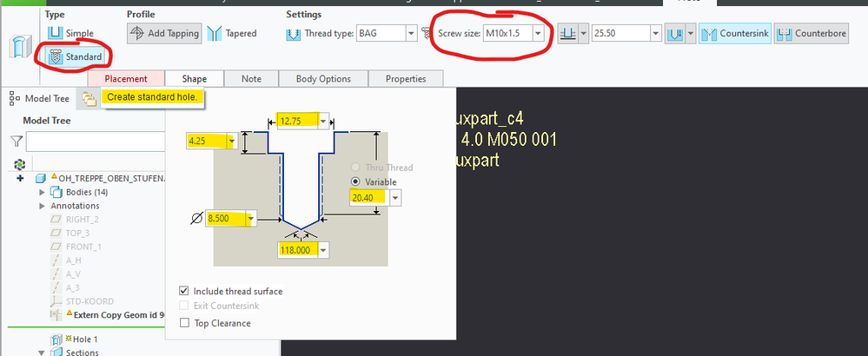The height and width of the screenshot is (356, 868).
Task: Turn on Counterbore for the hole
Action: pos(811,33)
